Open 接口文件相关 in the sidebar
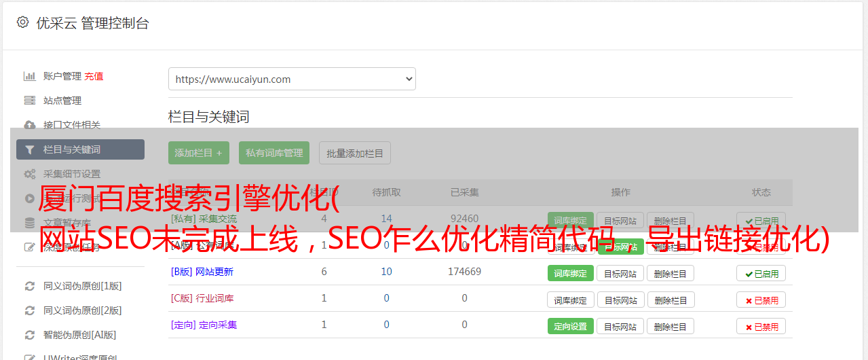The height and width of the screenshot is (360, 868). pos(72,125)
